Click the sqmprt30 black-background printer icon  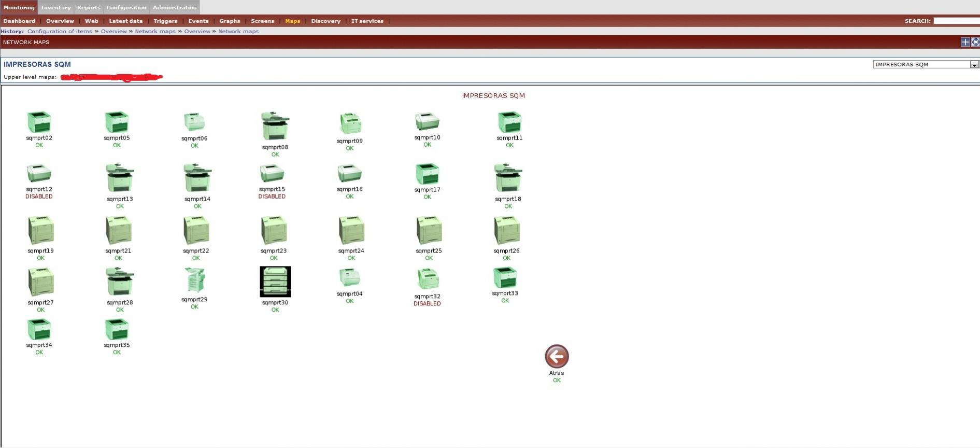[x=275, y=282]
